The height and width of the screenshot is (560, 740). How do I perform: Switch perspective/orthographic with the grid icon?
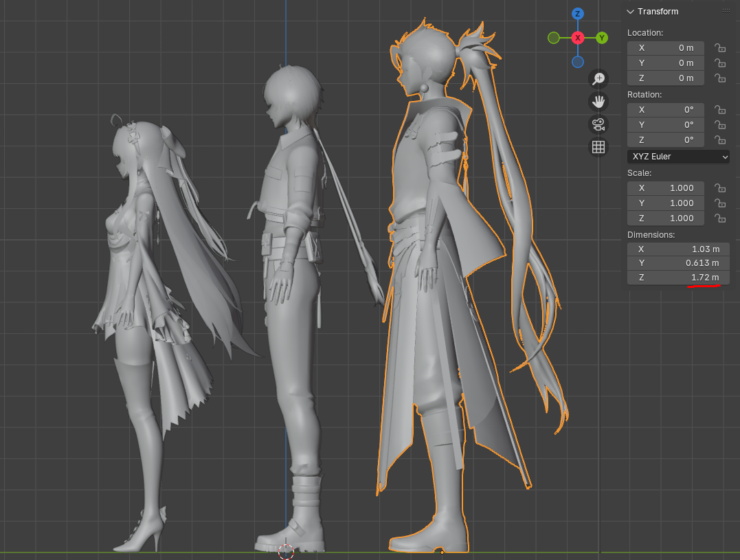[x=598, y=147]
